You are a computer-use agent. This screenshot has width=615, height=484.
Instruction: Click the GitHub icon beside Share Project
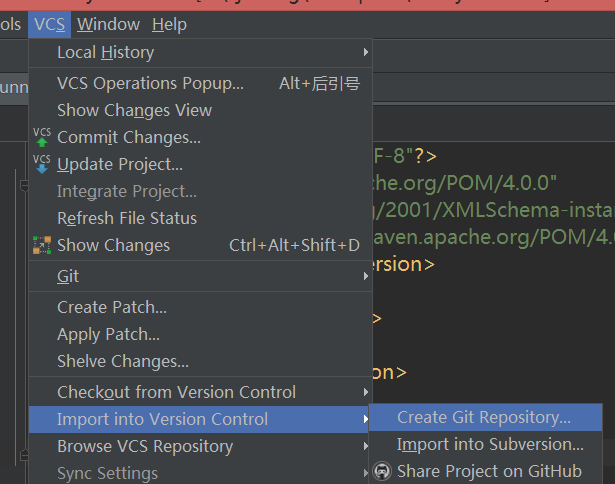382,471
